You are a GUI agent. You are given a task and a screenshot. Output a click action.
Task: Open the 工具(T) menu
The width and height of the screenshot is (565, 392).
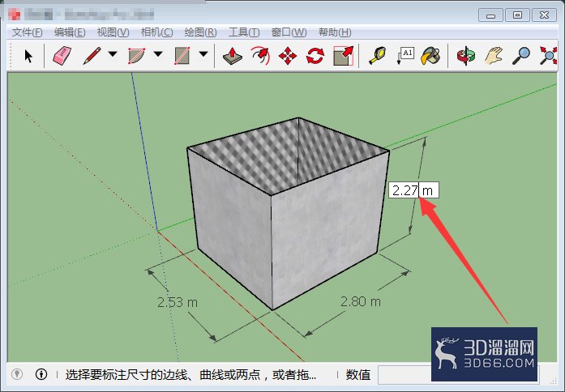pyautogui.click(x=244, y=32)
